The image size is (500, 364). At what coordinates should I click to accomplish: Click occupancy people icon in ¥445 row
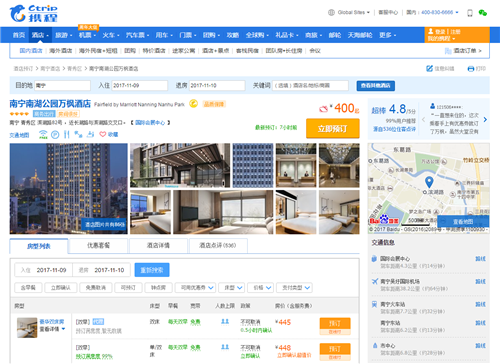point(225,322)
